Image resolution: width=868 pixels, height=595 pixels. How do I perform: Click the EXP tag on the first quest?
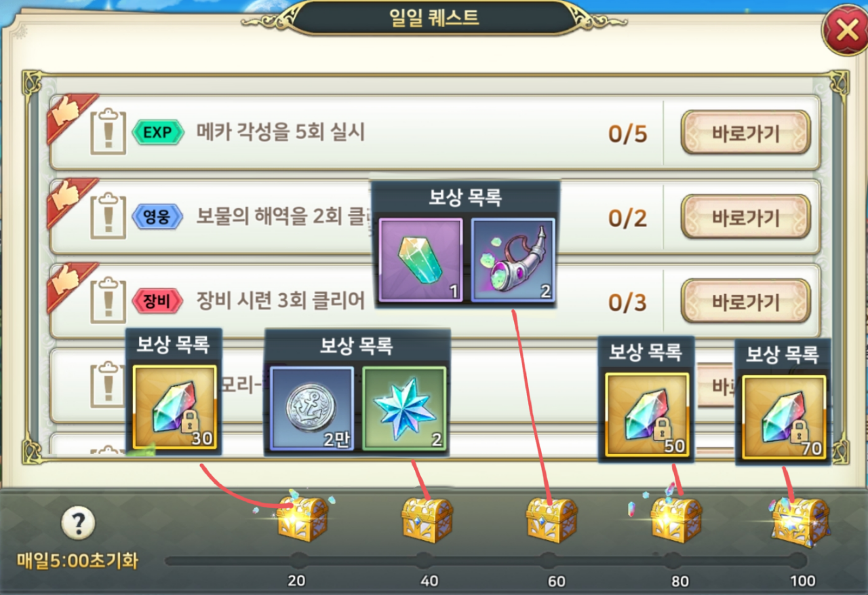click(157, 133)
